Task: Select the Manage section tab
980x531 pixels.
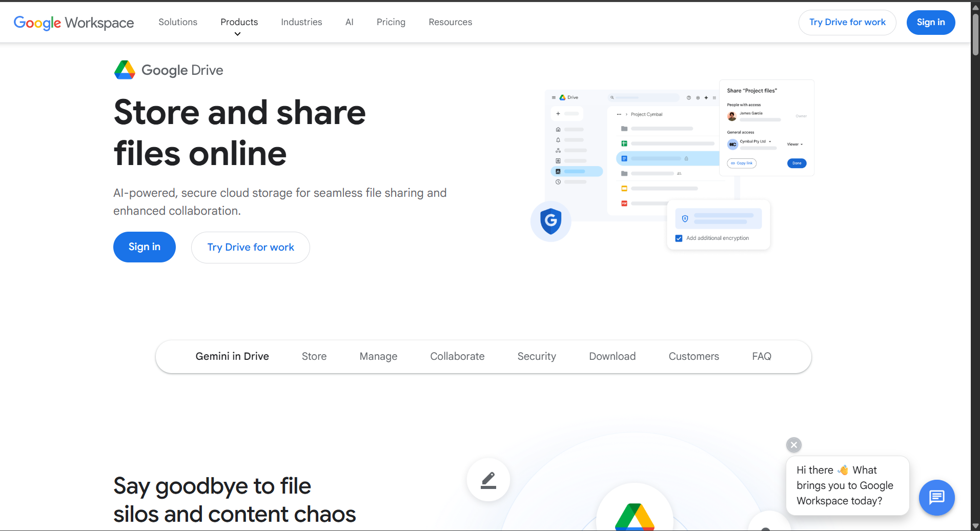Action: tap(378, 356)
